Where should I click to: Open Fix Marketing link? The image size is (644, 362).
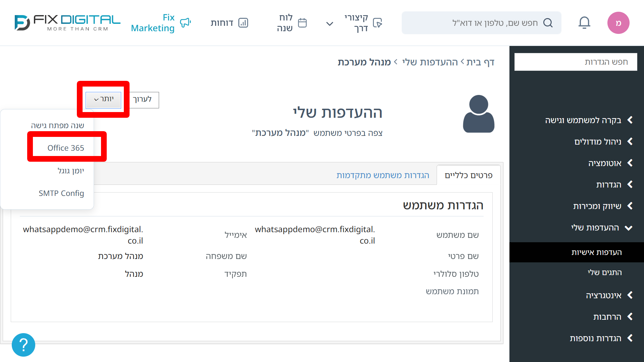(153, 23)
